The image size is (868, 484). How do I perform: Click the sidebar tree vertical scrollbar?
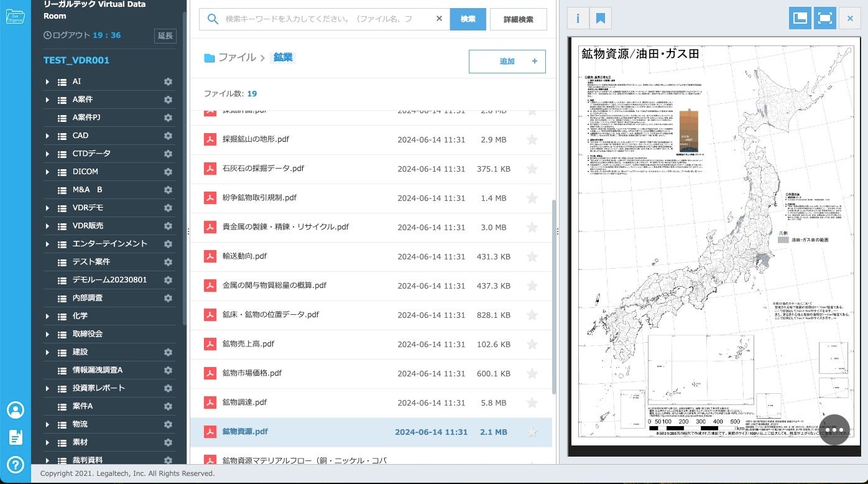tap(185, 168)
